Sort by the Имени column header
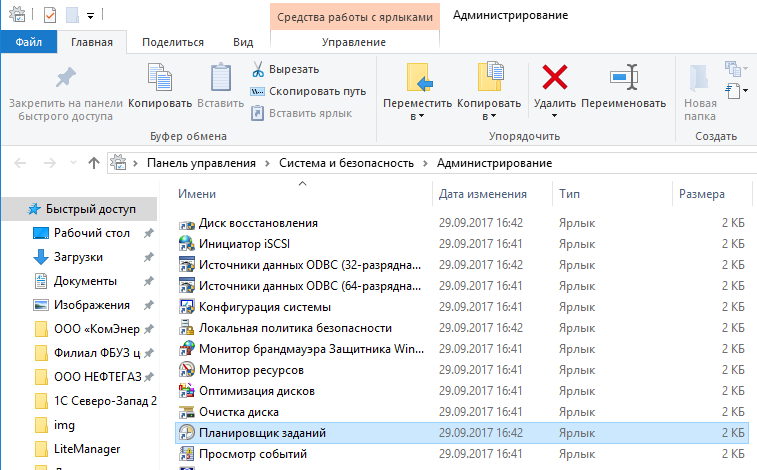Image resolution: width=757 pixels, height=470 pixels. click(197, 194)
